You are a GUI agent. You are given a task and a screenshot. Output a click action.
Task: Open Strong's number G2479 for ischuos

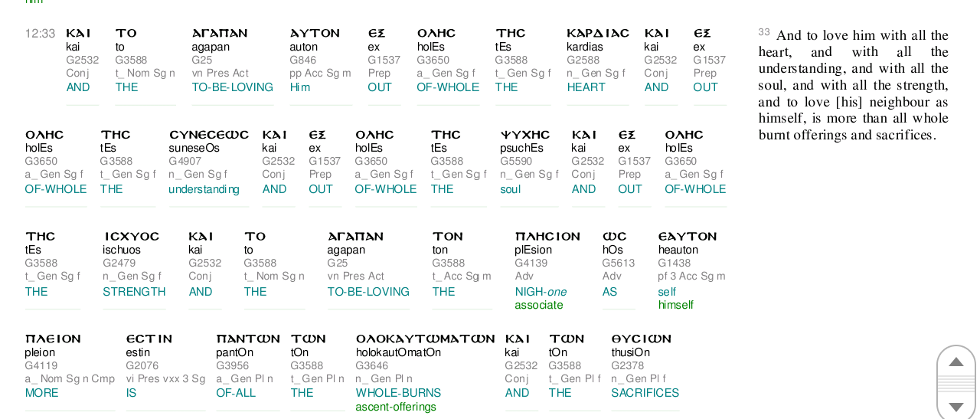point(119,264)
